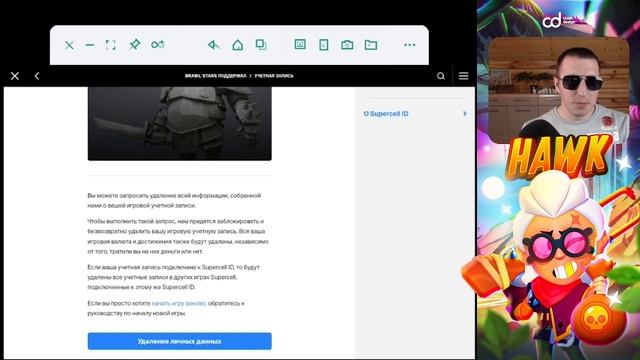Click the paragraph starting 'Вы можете запросить удаление'
640x360 pixels.
click(174, 200)
